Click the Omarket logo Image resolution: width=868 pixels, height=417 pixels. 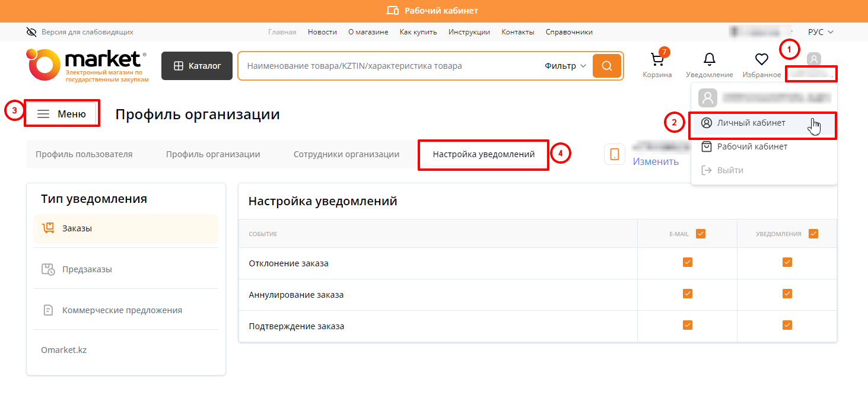[x=87, y=65]
